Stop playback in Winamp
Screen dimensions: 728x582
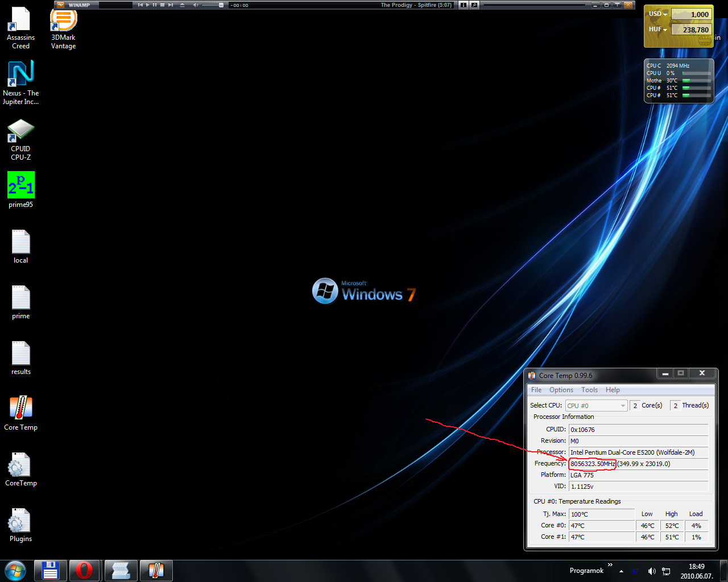click(162, 5)
